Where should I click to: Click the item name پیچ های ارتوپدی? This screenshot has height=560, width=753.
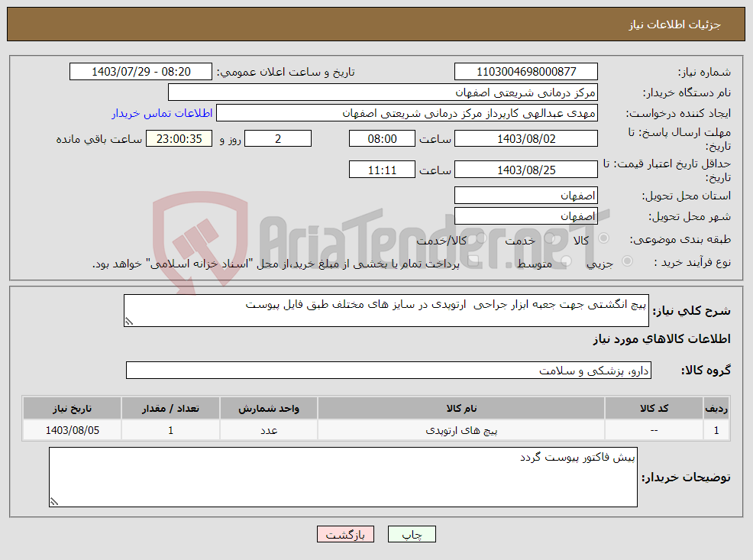(x=461, y=430)
